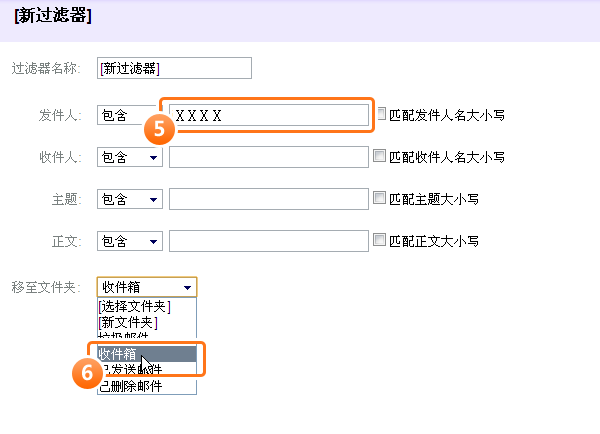Viewport: 600px width, 434px height.
Task: Click the 收件人 text input field
Action: (269, 157)
